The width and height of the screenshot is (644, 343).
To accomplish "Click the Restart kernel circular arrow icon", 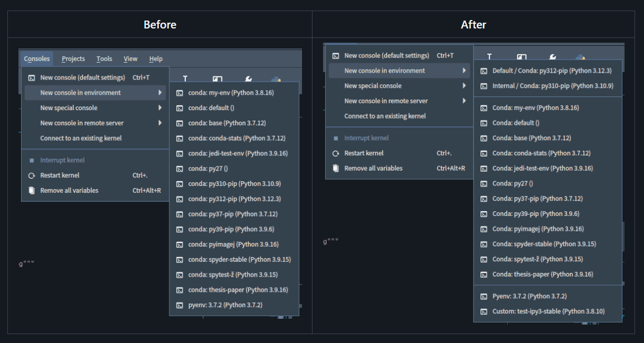I will (32, 175).
